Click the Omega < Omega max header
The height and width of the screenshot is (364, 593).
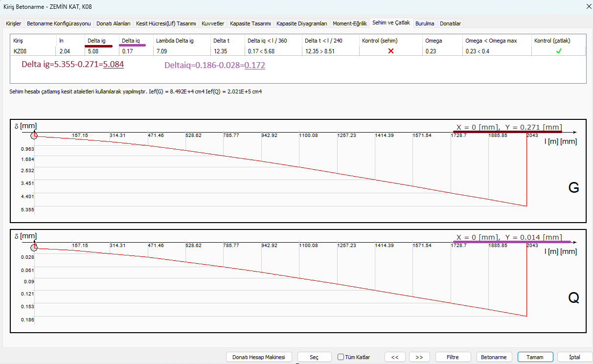click(491, 41)
